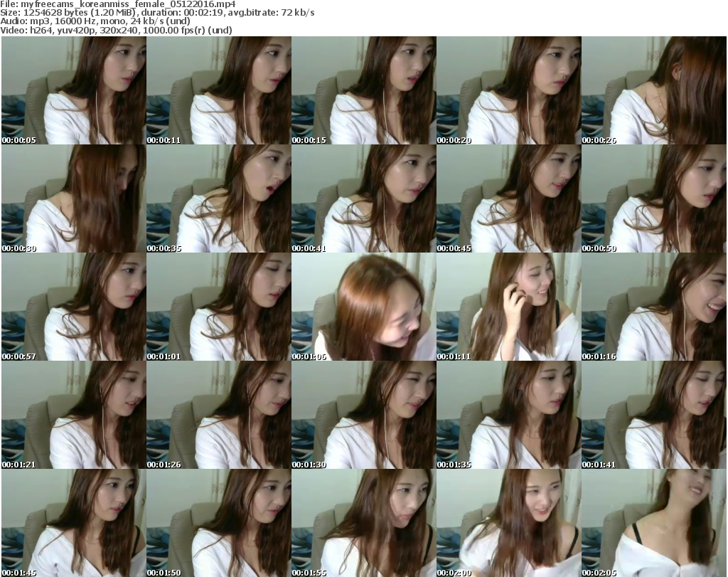Select the 00:00:35 thumbnail
The height and width of the screenshot is (577, 728).
[x=219, y=198]
